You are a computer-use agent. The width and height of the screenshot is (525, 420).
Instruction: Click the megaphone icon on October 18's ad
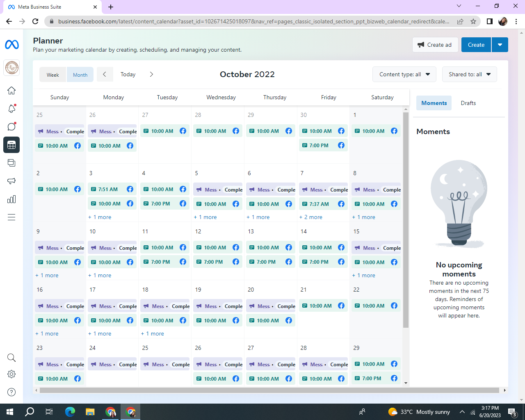[146, 306]
